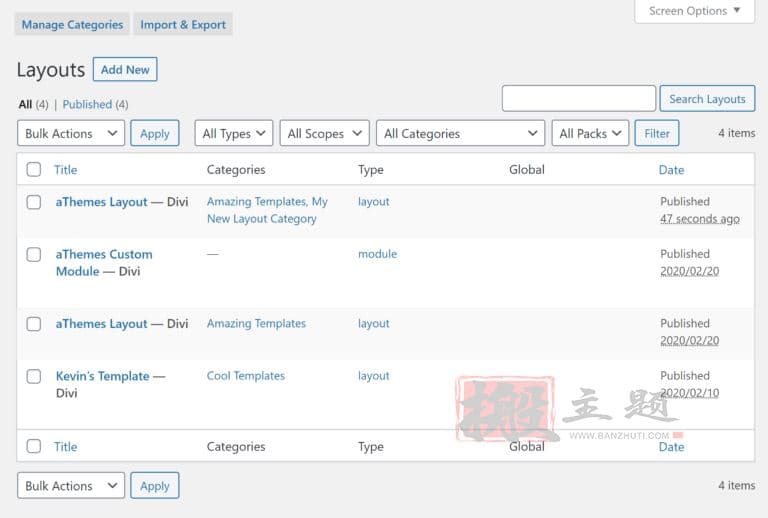Screen dimensions: 768x518
Task: Click the Add New layout button
Action: [x=125, y=70]
